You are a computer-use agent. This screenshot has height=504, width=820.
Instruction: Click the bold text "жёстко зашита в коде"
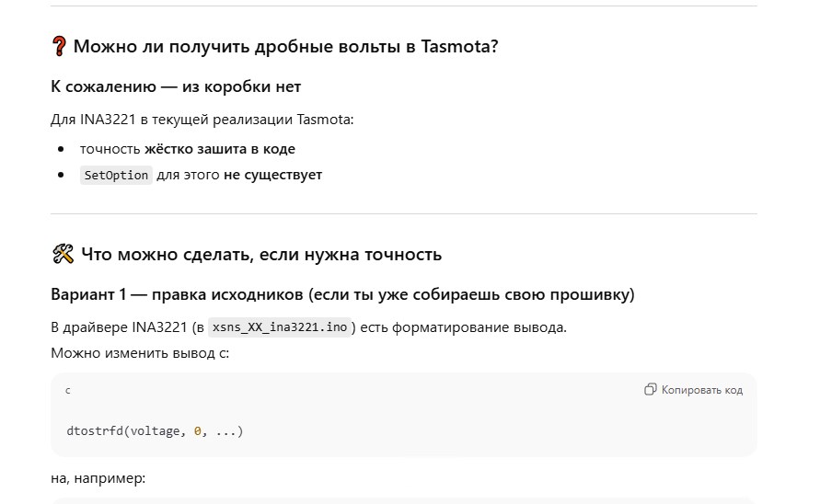coord(219,148)
